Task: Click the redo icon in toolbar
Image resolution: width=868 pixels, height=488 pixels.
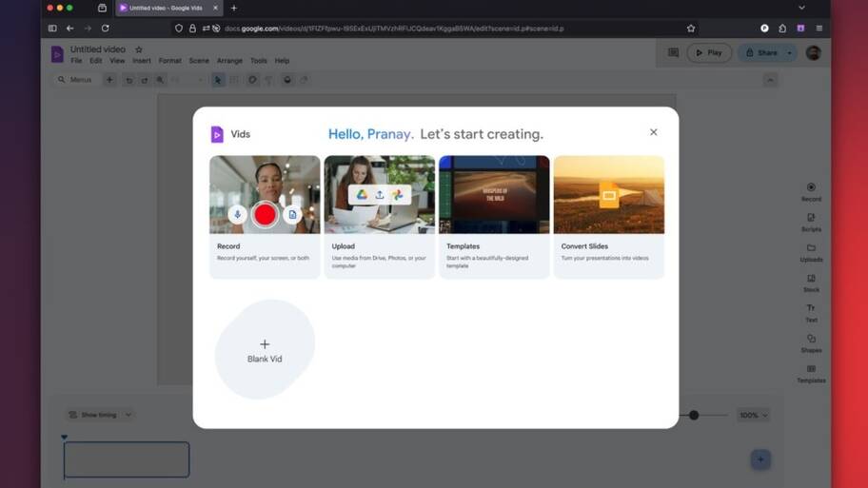Action: pyautogui.click(x=145, y=80)
